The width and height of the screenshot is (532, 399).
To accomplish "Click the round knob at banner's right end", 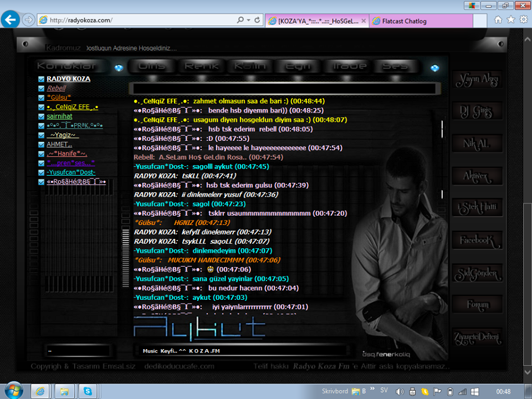I will click(x=500, y=44).
